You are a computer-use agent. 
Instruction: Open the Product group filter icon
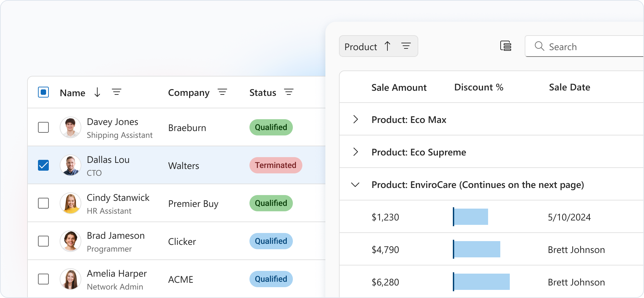point(406,46)
